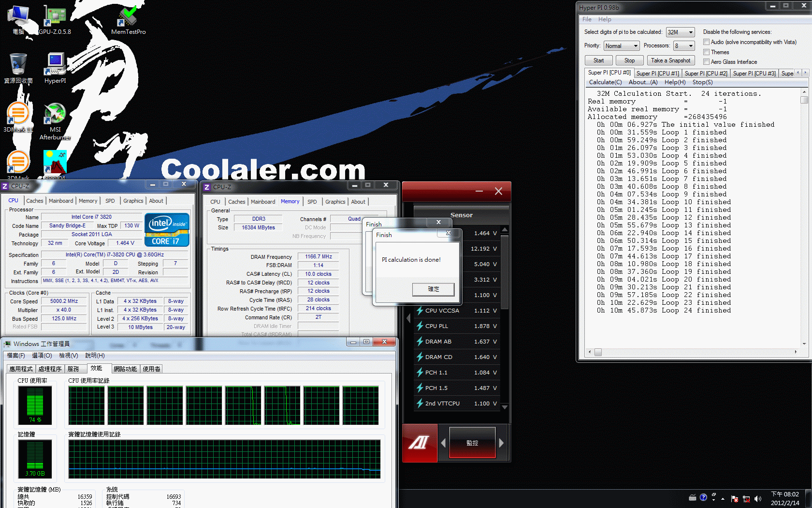This screenshot has width=812, height=508.
Task: Click Take a Snapshot button
Action: point(670,60)
